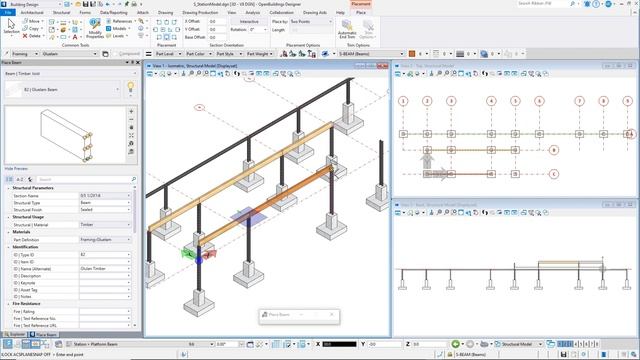Click the A-Z sort icon above properties
Image resolution: width=640 pixels, height=360 pixels.
(20, 179)
